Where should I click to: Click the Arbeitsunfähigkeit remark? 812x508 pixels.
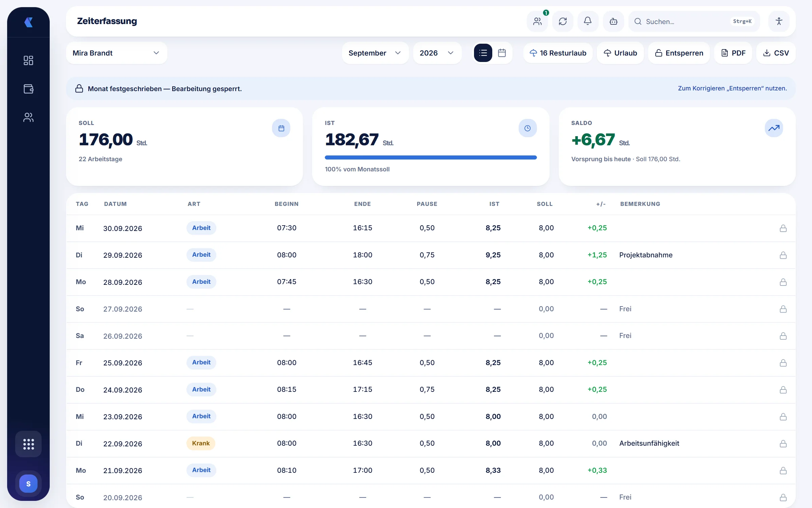pyautogui.click(x=649, y=443)
